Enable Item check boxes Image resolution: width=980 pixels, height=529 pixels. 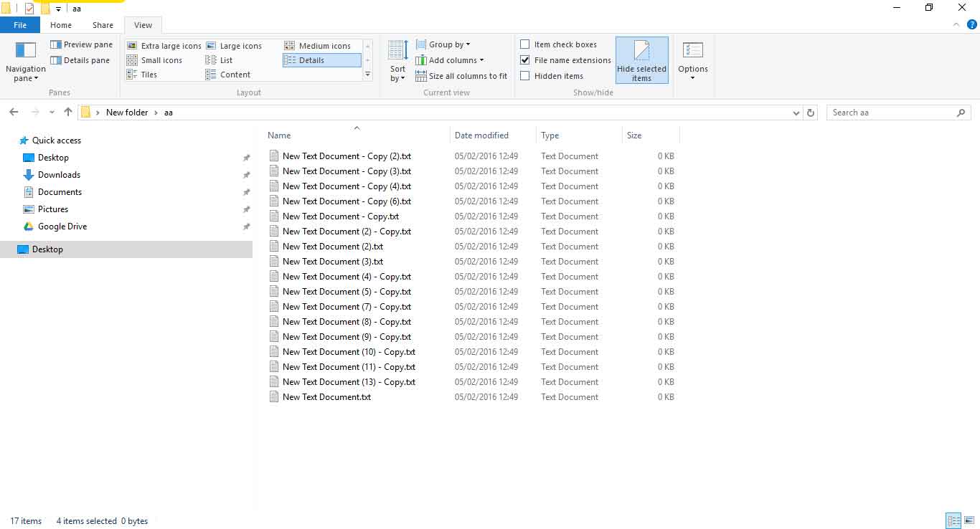click(525, 44)
